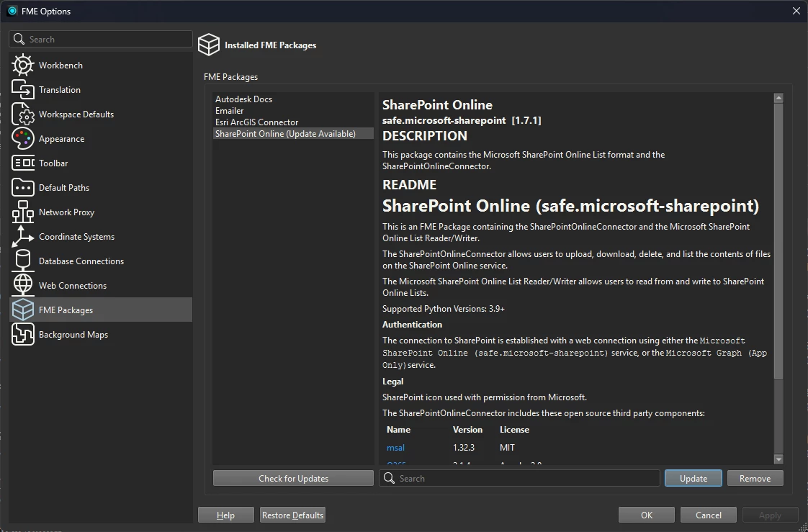This screenshot has height=532, width=808.
Task: Select the Emailer package
Action: (x=294, y=110)
